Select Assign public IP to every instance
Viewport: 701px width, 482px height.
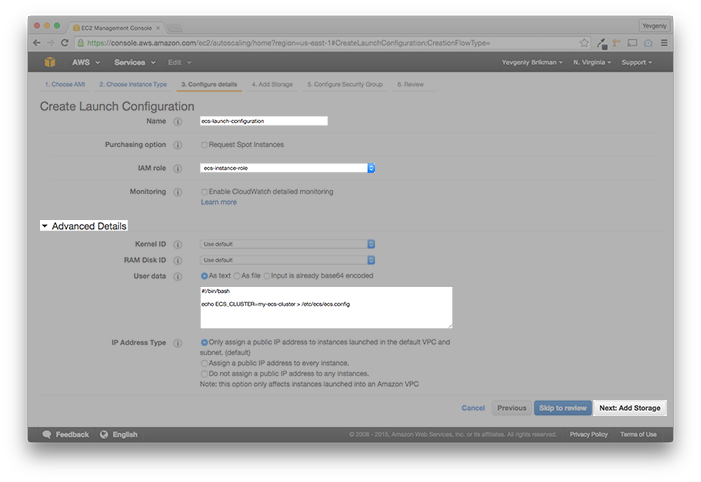204,363
